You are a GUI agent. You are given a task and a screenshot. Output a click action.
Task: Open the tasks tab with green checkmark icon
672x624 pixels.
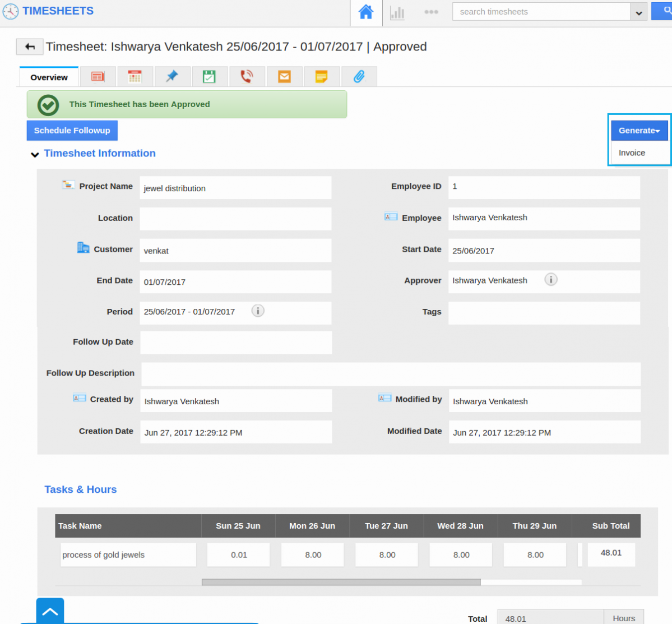coord(210,76)
